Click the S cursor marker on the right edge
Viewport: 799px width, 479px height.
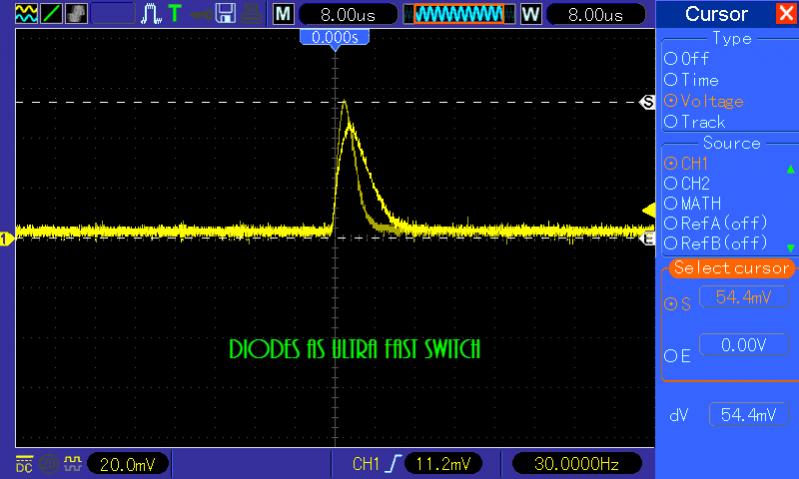pyautogui.click(x=648, y=102)
